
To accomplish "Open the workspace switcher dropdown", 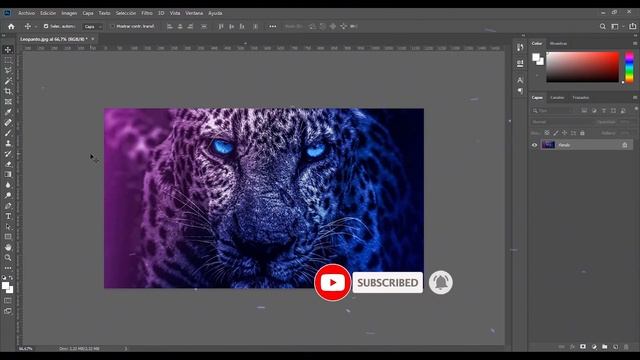I will (x=618, y=27).
